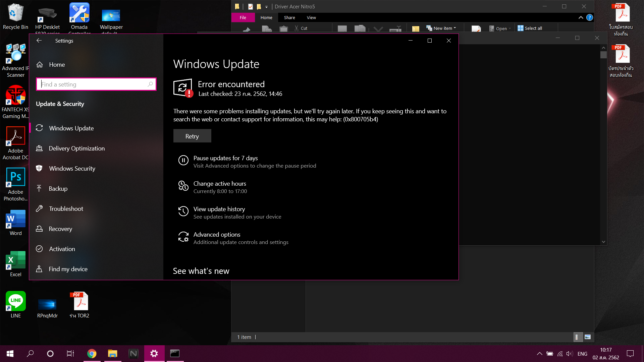644x362 pixels.
Task: Open Find my device section
Action: [68, 269]
